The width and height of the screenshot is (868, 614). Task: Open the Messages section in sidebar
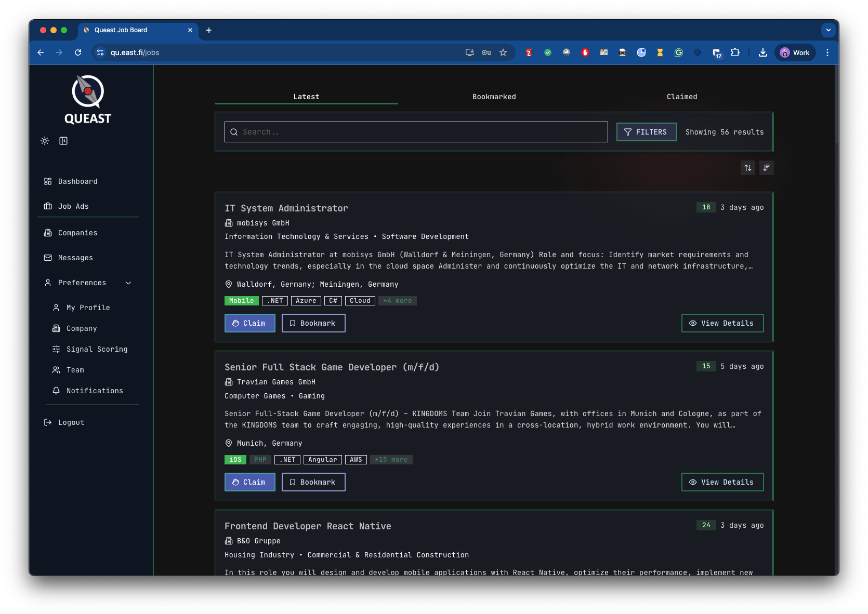tap(75, 258)
